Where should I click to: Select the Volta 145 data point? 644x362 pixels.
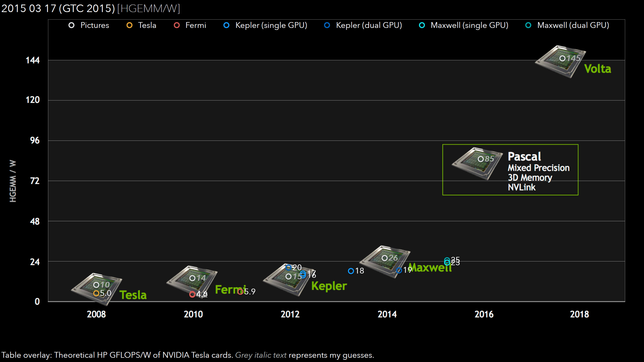(562, 58)
